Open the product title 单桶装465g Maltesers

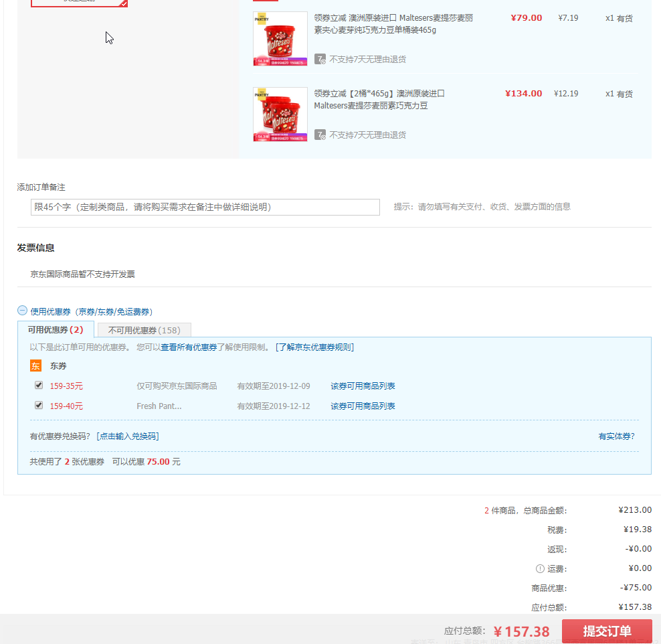pos(393,23)
